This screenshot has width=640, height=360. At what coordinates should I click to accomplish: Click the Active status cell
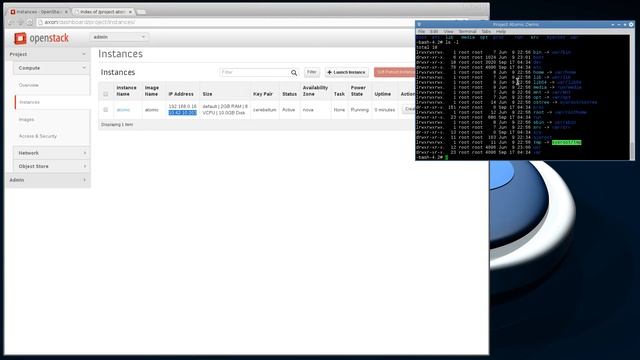tap(289, 110)
